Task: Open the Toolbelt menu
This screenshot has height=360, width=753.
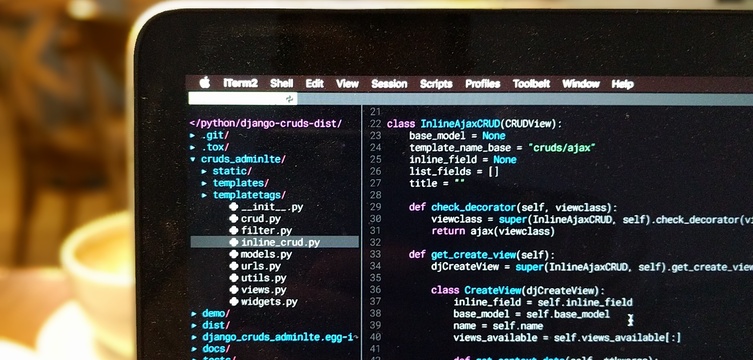Action: 531,84
